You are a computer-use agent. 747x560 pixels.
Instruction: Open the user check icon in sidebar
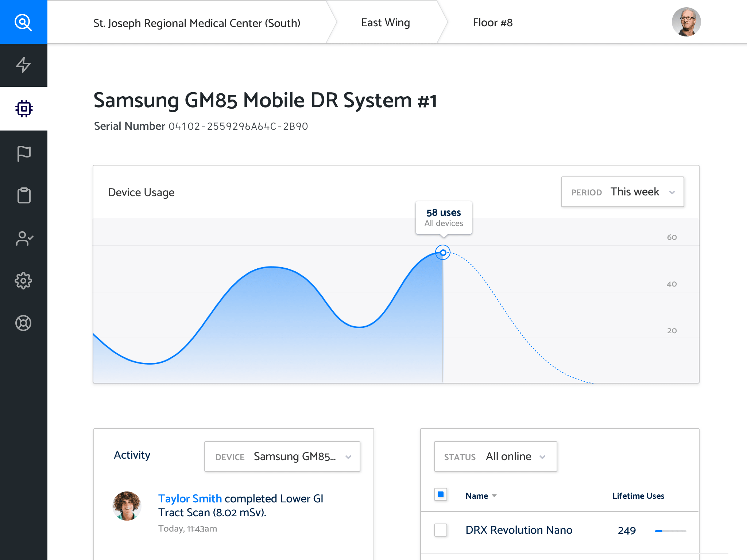pos(24,238)
